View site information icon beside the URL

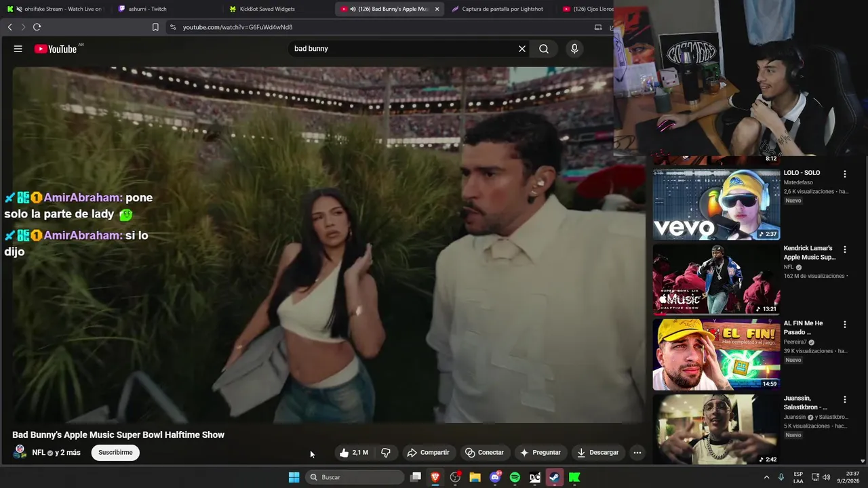pos(173,27)
